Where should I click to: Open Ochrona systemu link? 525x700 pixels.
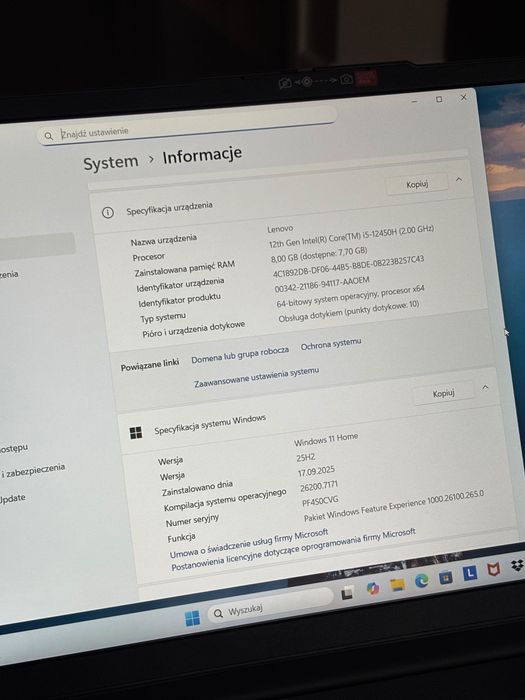coord(331,344)
